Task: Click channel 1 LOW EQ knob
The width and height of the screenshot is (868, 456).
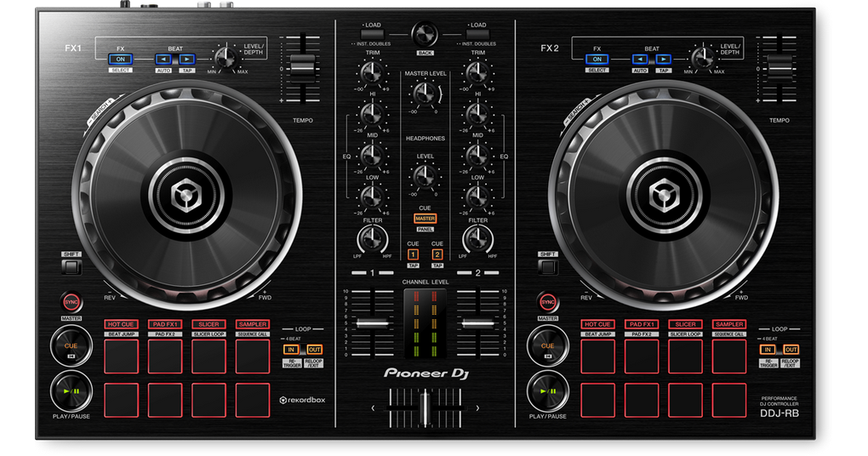Action: point(371,197)
